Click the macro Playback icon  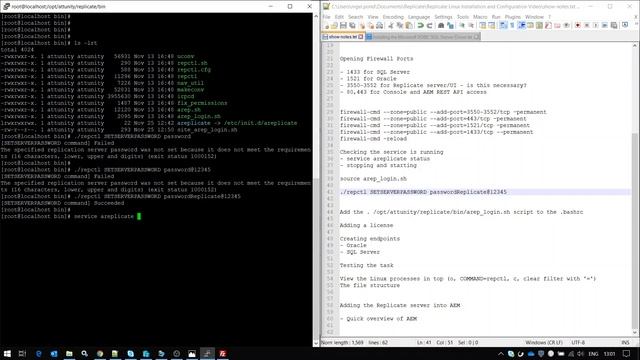click(x=595, y=25)
